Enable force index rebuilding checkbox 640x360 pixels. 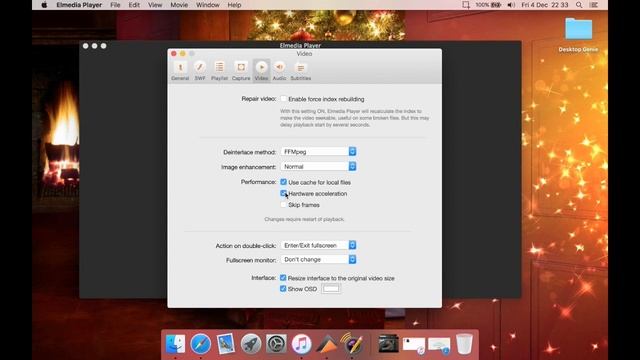(283, 98)
